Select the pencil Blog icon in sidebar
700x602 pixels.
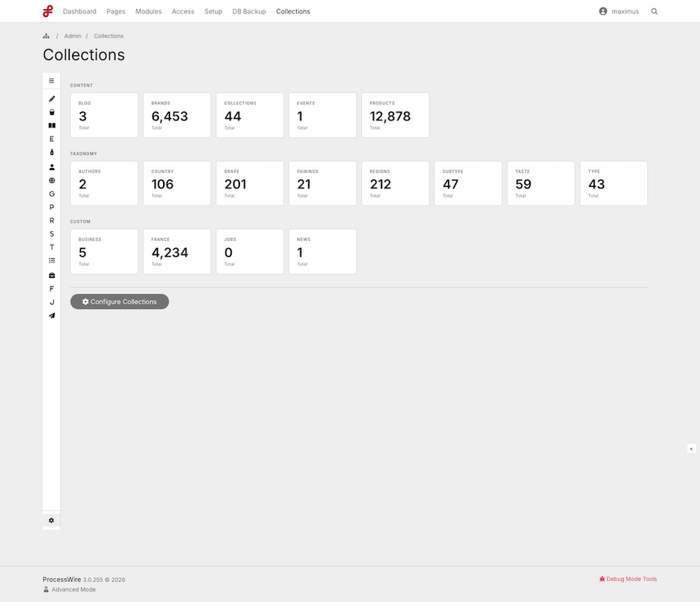pyautogui.click(x=52, y=99)
